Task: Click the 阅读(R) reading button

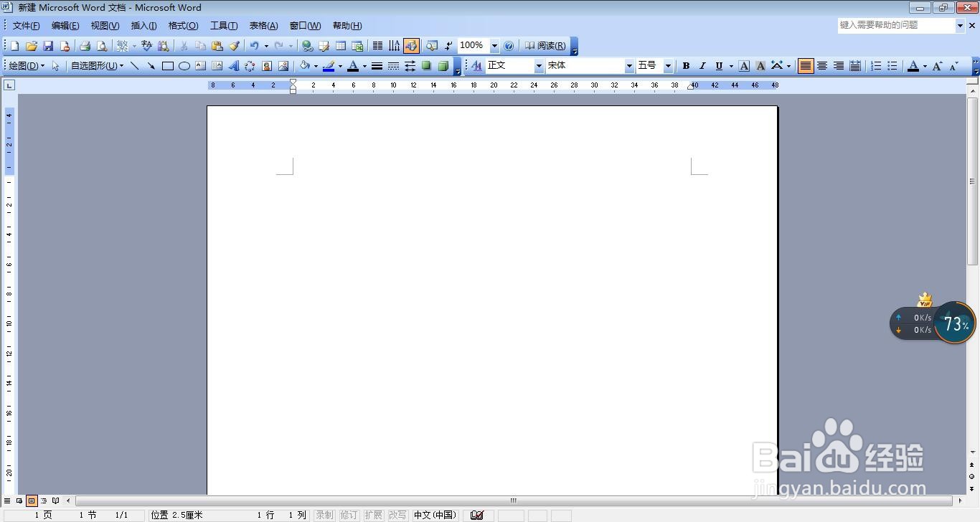Action: 545,46
